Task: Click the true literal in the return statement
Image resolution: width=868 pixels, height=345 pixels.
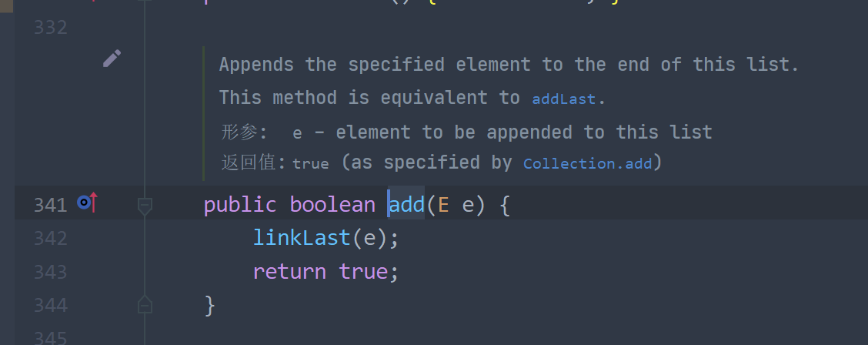Action: [x=363, y=272]
